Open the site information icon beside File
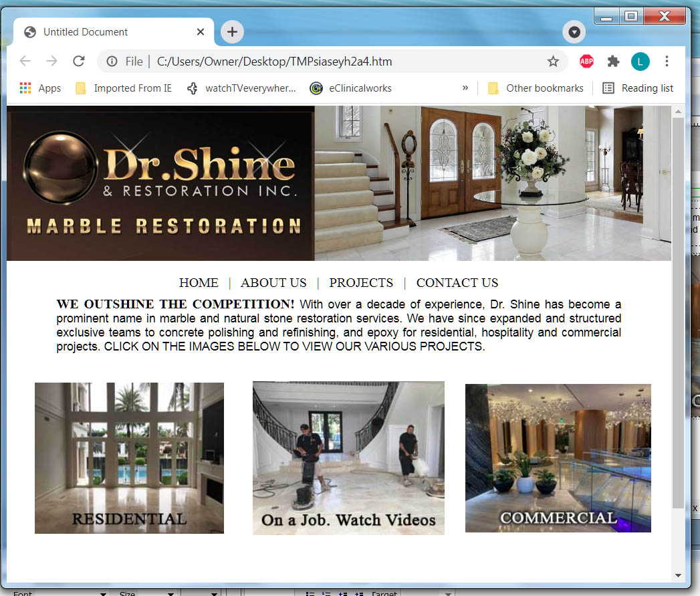 tap(112, 62)
